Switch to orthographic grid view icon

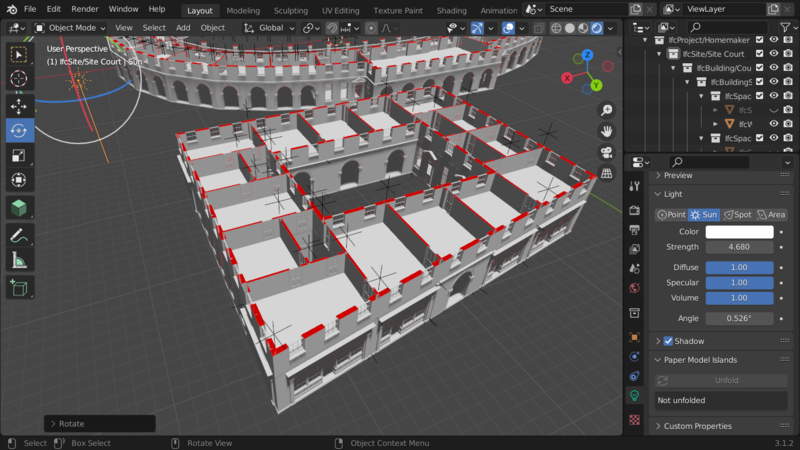(x=607, y=173)
